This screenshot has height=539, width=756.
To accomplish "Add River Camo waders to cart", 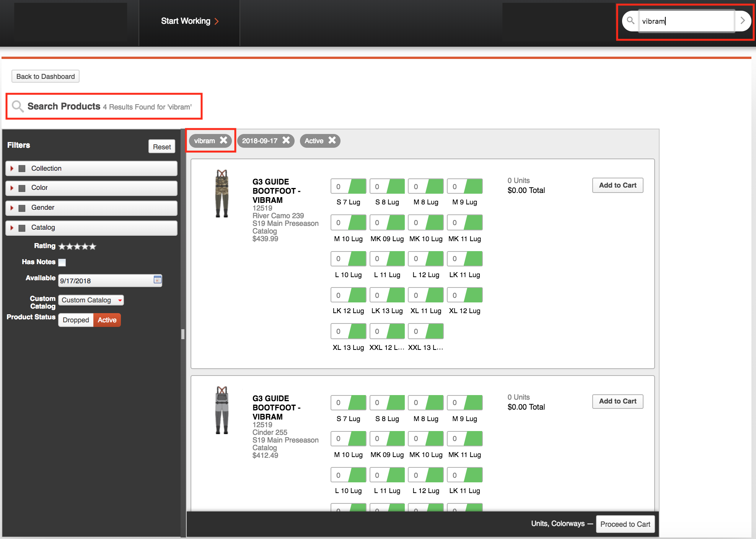I will [x=618, y=185].
